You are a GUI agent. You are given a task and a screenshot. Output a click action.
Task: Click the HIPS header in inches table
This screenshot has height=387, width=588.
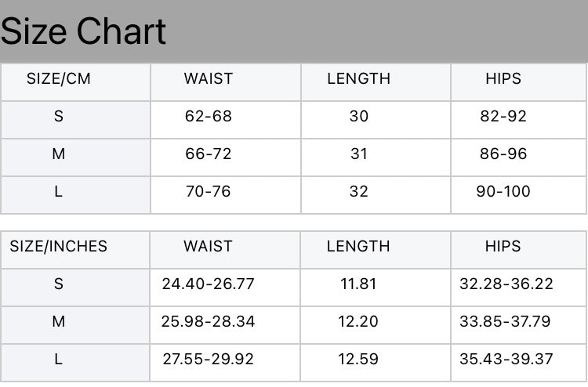503,247
